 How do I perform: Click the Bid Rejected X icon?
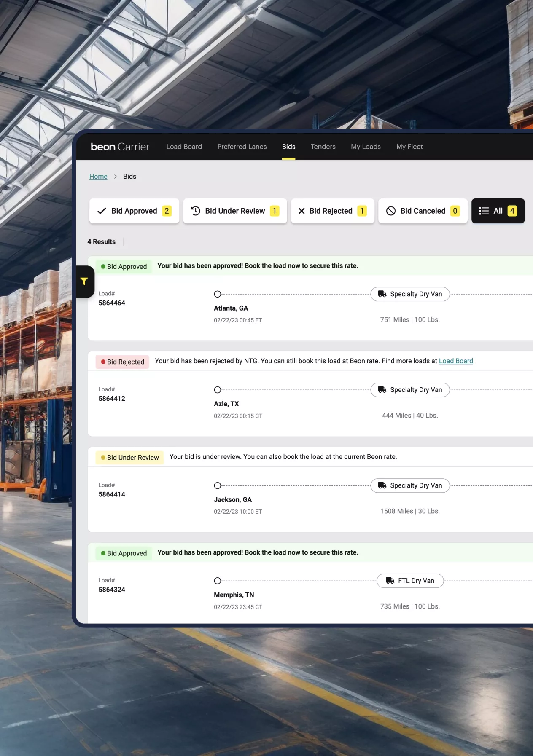pyautogui.click(x=301, y=211)
